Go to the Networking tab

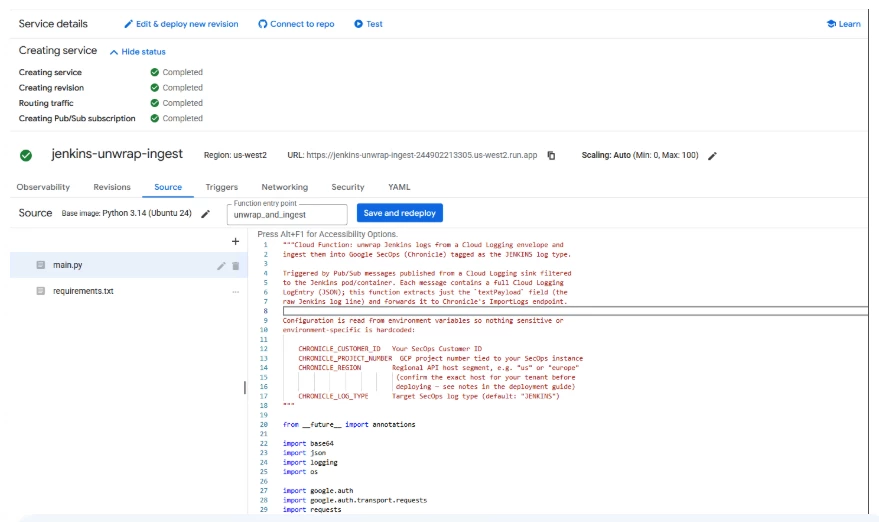(285, 187)
